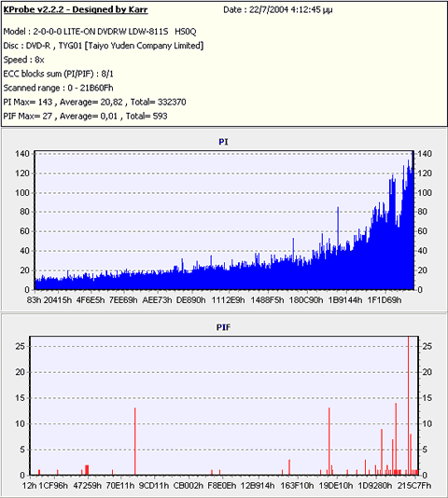Click the PIF spike near 19DE10h

(329, 441)
